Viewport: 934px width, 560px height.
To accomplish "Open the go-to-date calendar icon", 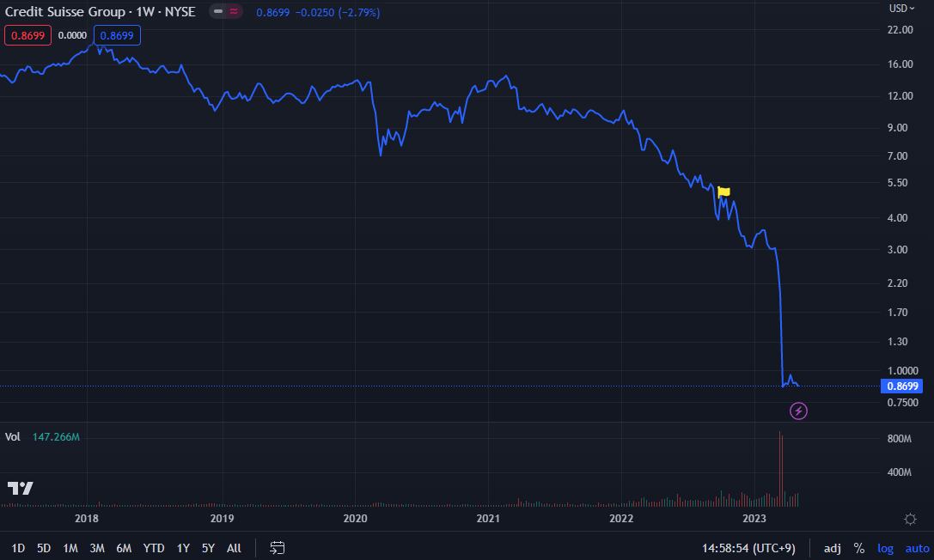I will (x=277, y=547).
